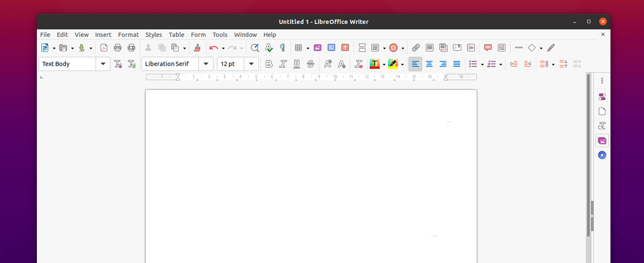644x263 pixels.
Task: Open the sidebar Styles panel
Action: coord(602,126)
